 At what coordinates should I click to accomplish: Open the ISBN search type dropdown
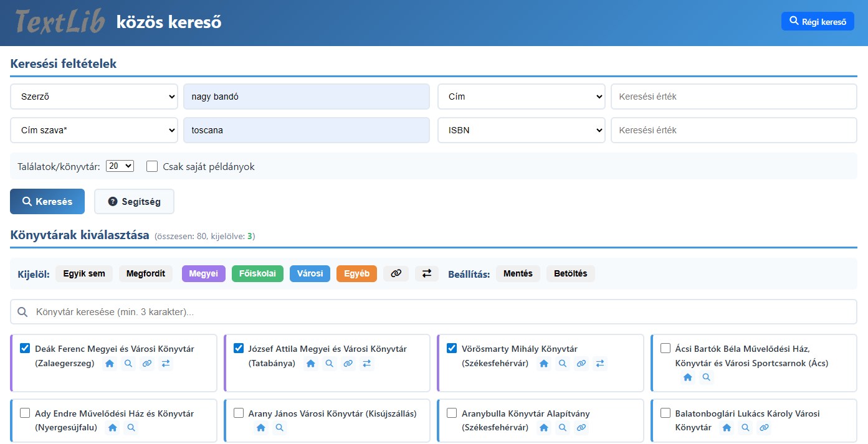coord(521,130)
